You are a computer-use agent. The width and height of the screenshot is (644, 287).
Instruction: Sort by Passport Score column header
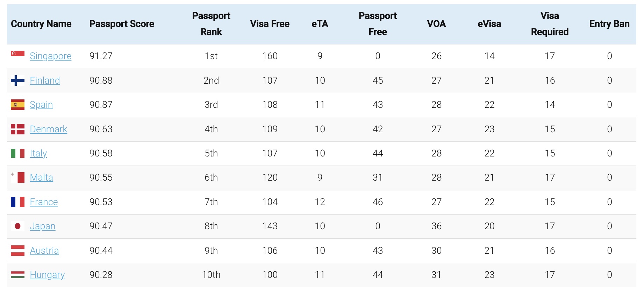(x=122, y=24)
